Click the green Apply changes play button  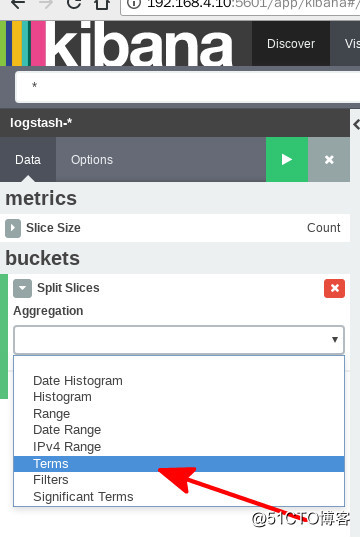[x=287, y=160]
